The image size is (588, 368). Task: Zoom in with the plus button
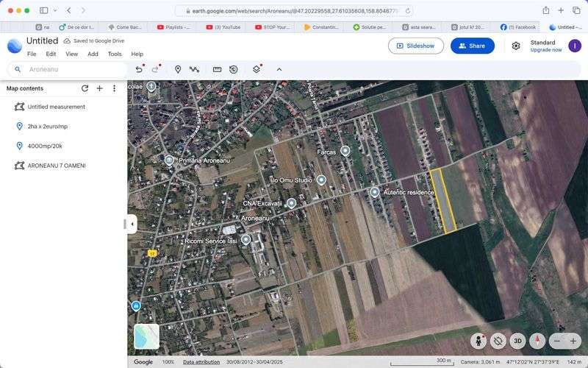[x=573, y=341]
